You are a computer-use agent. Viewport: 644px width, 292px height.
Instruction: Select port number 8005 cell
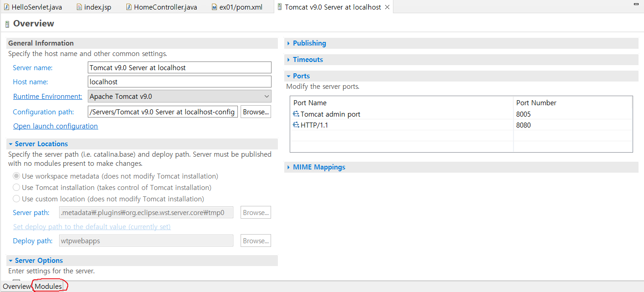tap(573, 114)
